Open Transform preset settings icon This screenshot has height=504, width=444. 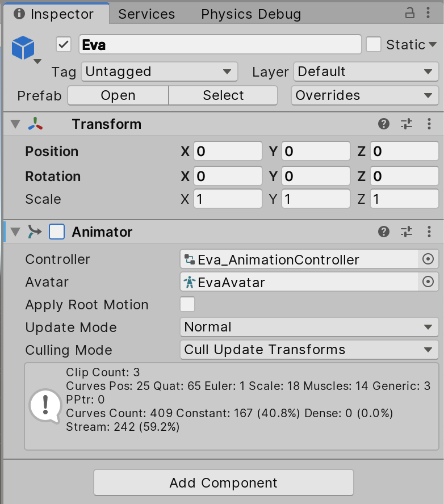coord(407,124)
